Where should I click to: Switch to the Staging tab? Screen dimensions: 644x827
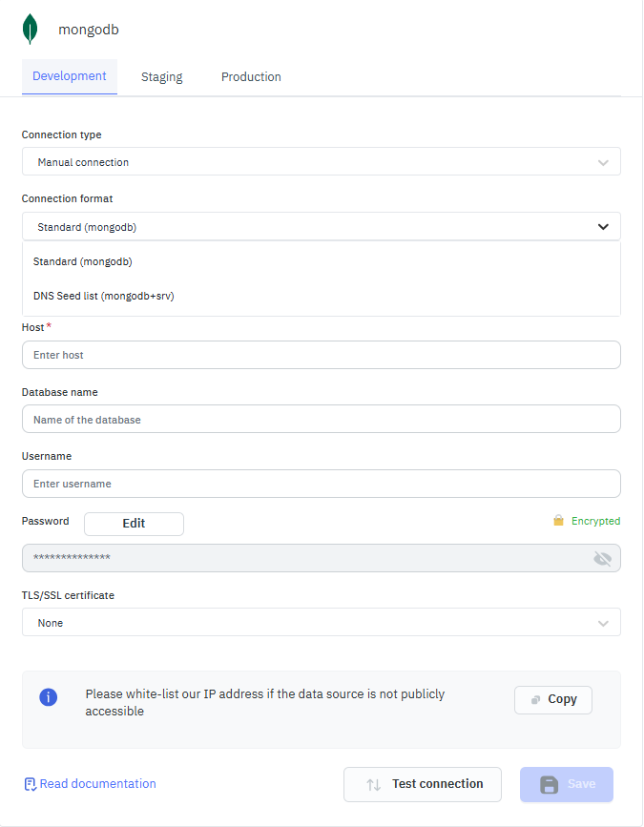click(x=161, y=77)
